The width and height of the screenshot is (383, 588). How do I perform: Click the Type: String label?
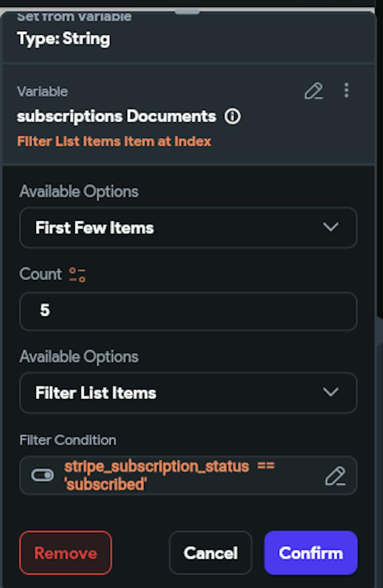(x=64, y=39)
